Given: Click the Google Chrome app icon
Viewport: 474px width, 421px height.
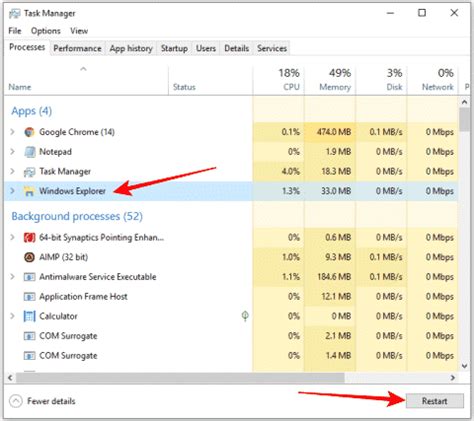Looking at the screenshot, I should [x=29, y=132].
